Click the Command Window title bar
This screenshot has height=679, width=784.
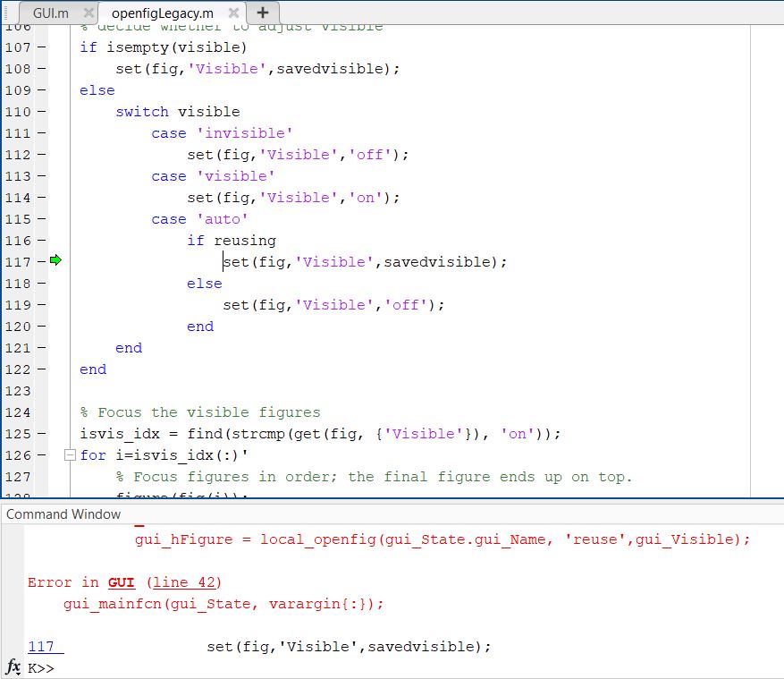pos(63,514)
